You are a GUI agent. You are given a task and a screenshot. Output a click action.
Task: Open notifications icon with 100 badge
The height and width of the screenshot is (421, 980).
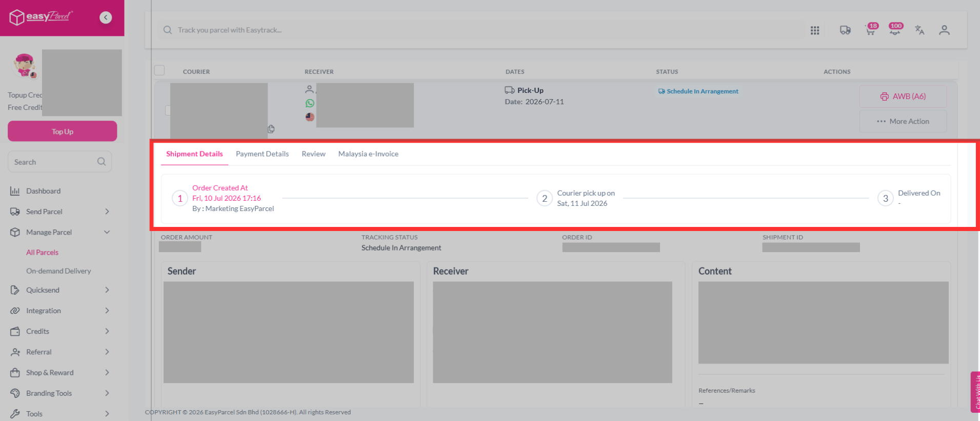895,30
